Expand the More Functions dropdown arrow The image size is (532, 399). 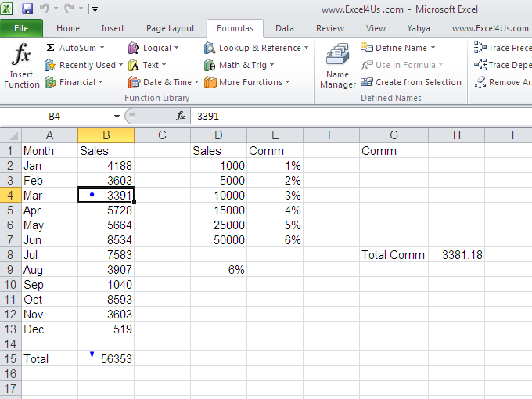[288, 82]
